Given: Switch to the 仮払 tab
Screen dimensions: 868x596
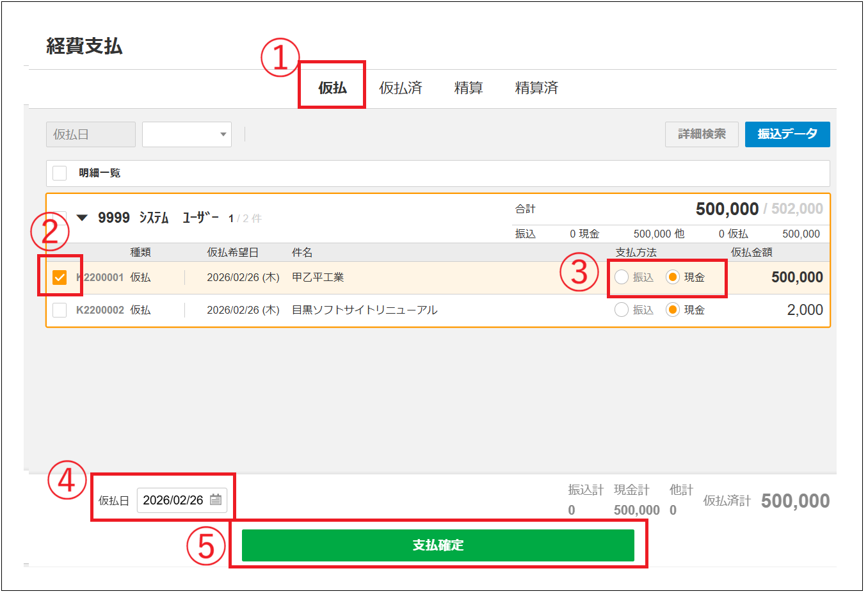Looking at the screenshot, I should click(x=332, y=88).
